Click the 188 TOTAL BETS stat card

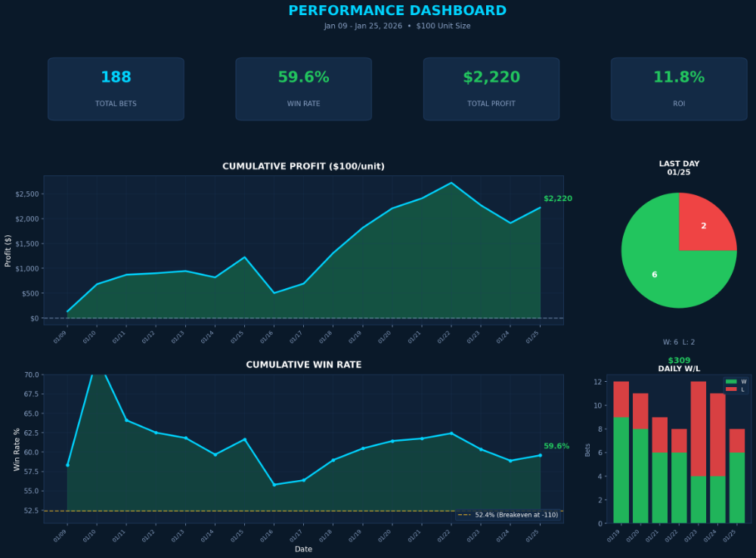click(x=116, y=88)
